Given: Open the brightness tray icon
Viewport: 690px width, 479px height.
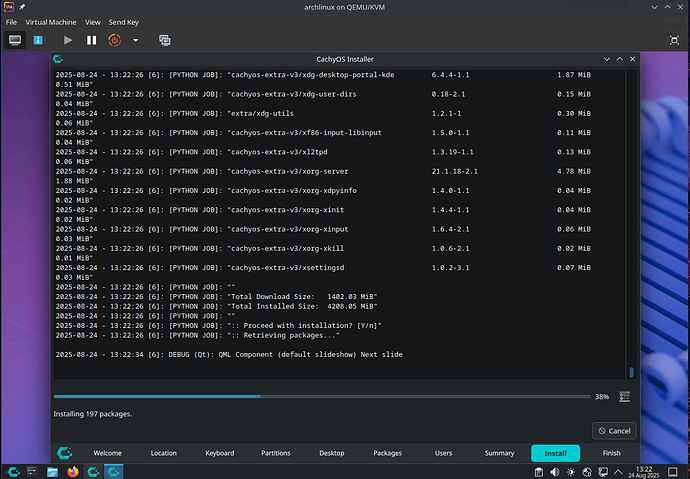Looking at the screenshot, I should (x=571, y=472).
